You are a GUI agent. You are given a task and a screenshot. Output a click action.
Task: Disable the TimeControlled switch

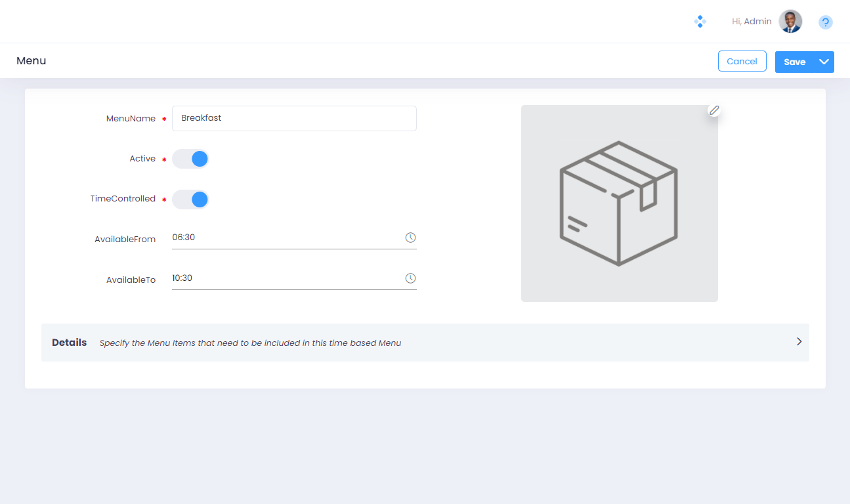(x=190, y=199)
